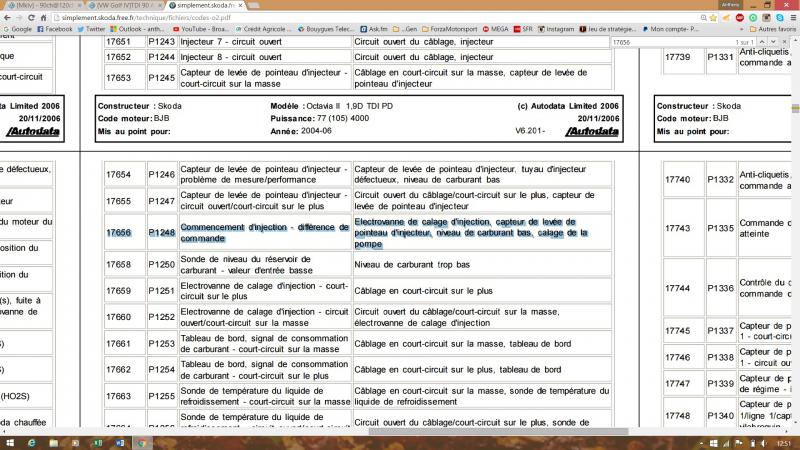800x450 pixels.
Task: Show hidden bookmarks with the overflow chevron
Action: 742,29
